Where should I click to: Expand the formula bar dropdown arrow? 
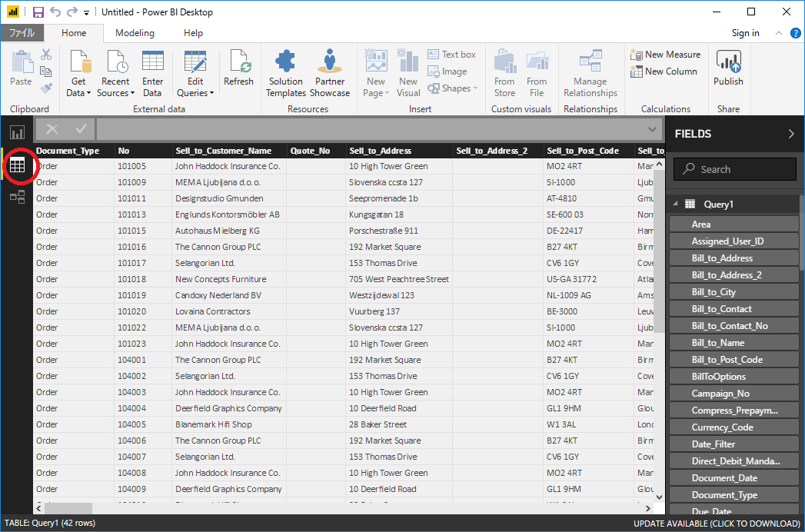pyautogui.click(x=653, y=129)
